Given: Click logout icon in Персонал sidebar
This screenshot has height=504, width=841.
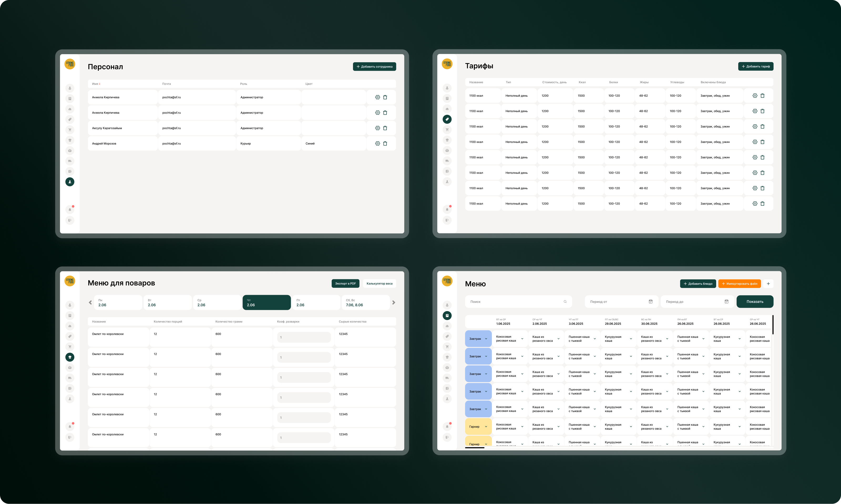Looking at the screenshot, I should (x=70, y=220).
